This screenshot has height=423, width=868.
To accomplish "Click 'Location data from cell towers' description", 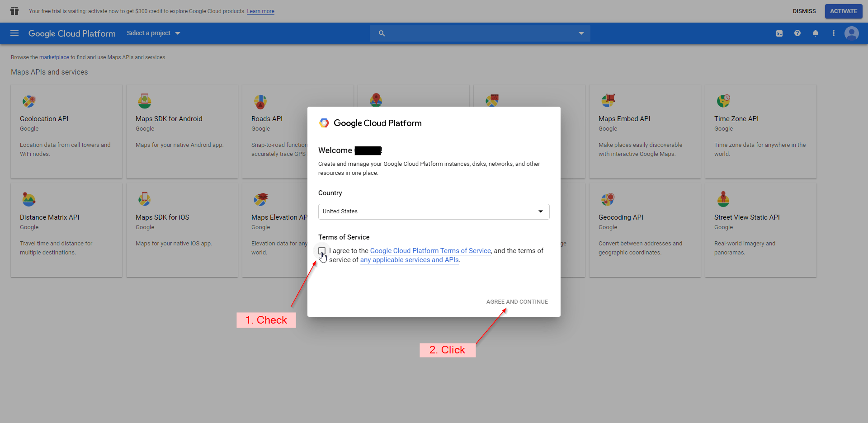I will (x=65, y=150).
